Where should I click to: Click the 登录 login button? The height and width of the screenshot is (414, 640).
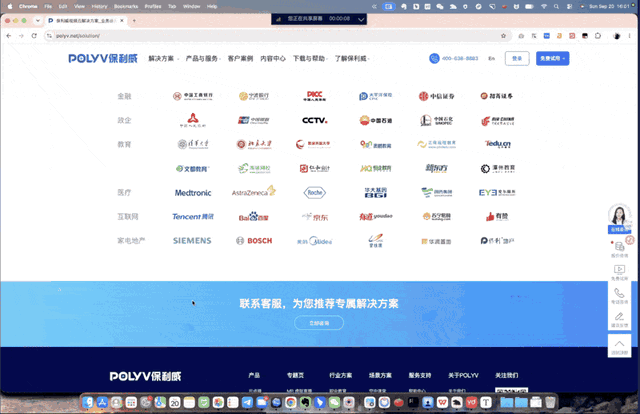517,58
